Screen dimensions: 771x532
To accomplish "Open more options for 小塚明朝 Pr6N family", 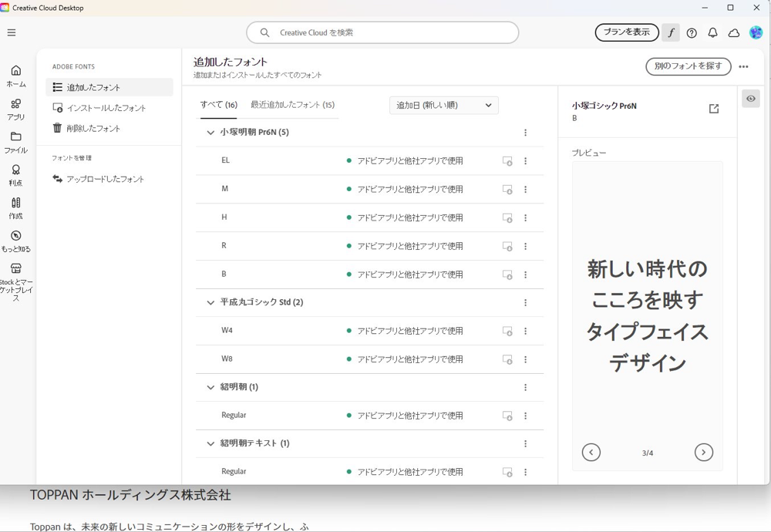I will pyautogui.click(x=526, y=133).
